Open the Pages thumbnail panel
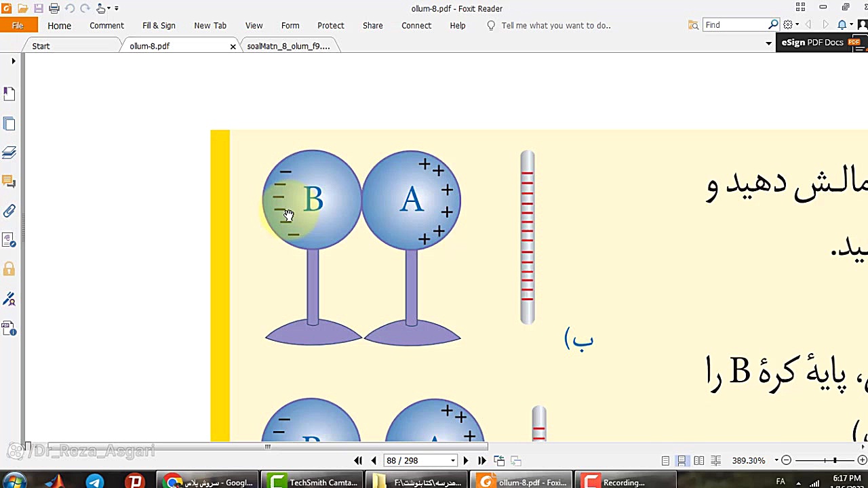Image resolution: width=868 pixels, height=488 pixels. tap(9, 123)
